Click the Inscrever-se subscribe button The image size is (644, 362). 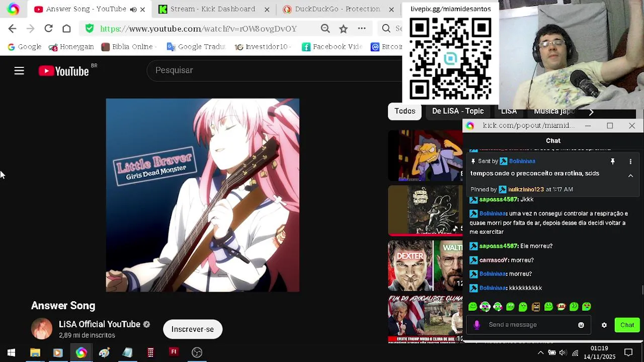(x=193, y=329)
